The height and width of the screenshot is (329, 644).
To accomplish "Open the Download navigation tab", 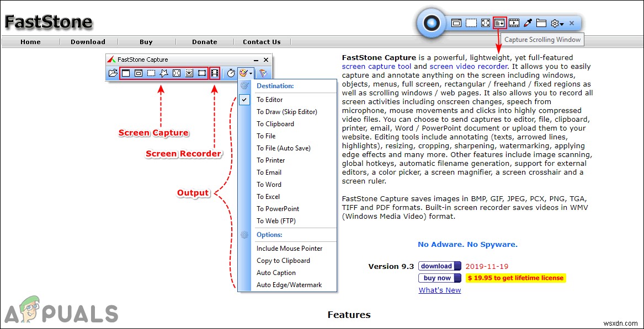I will (x=88, y=42).
